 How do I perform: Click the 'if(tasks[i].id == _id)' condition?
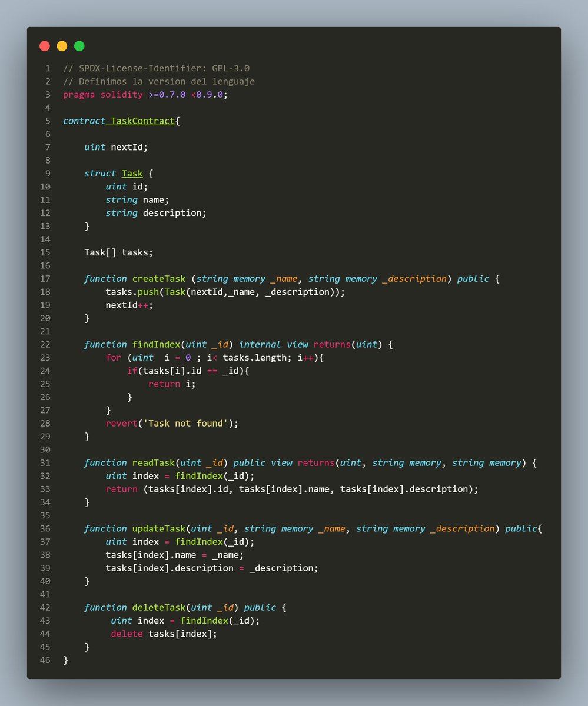coord(188,370)
